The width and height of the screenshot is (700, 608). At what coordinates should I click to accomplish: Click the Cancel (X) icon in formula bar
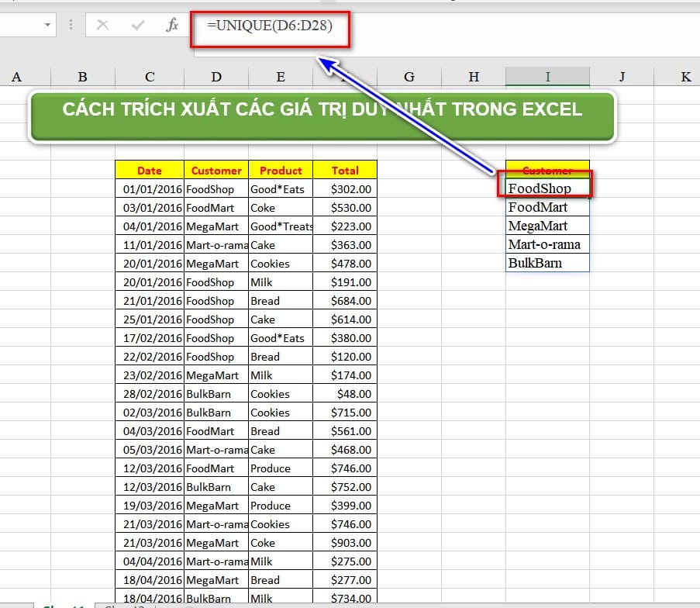click(x=102, y=26)
